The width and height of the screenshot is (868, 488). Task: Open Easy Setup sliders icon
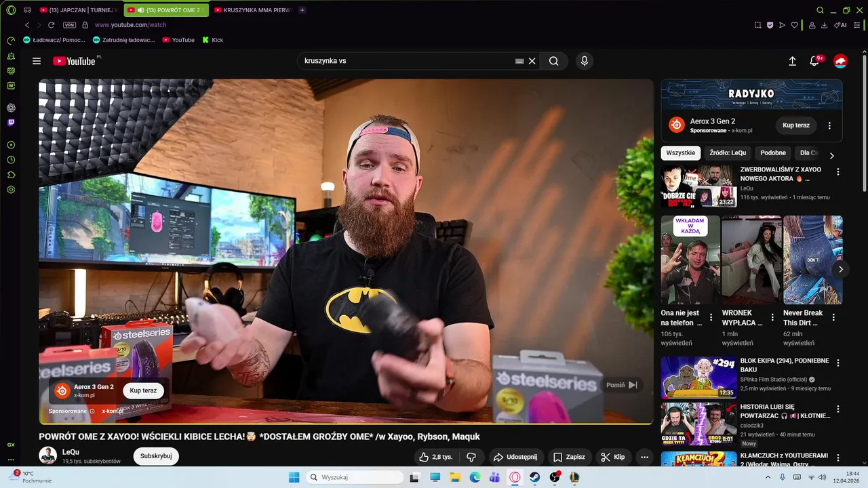(x=856, y=25)
